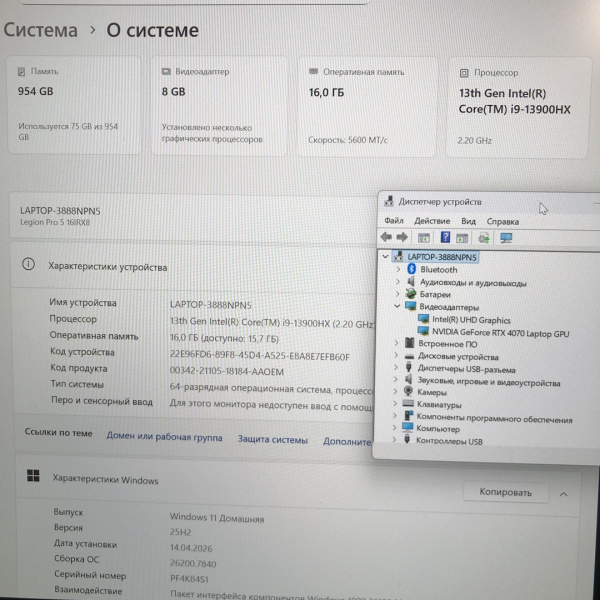The height and width of the screenshot is (600, 600).
Task: Open the Защита системы link
Action: 273,440
